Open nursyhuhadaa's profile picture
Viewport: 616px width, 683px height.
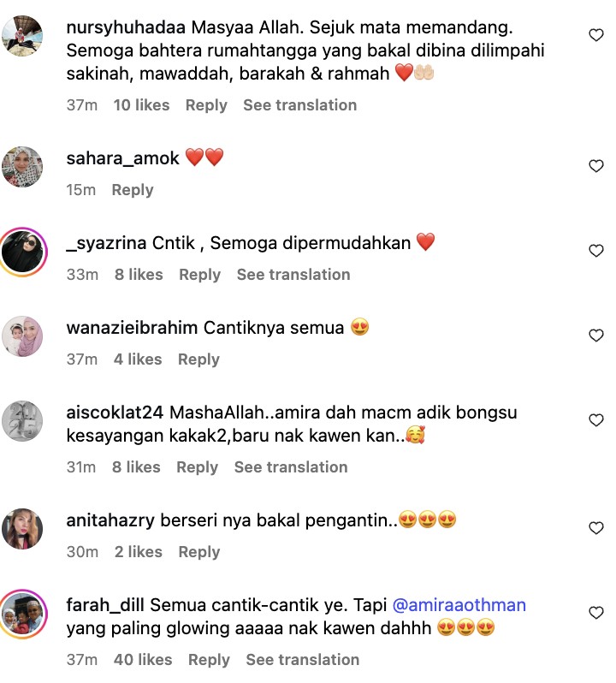pyautogui.click(x=22, y=36)
